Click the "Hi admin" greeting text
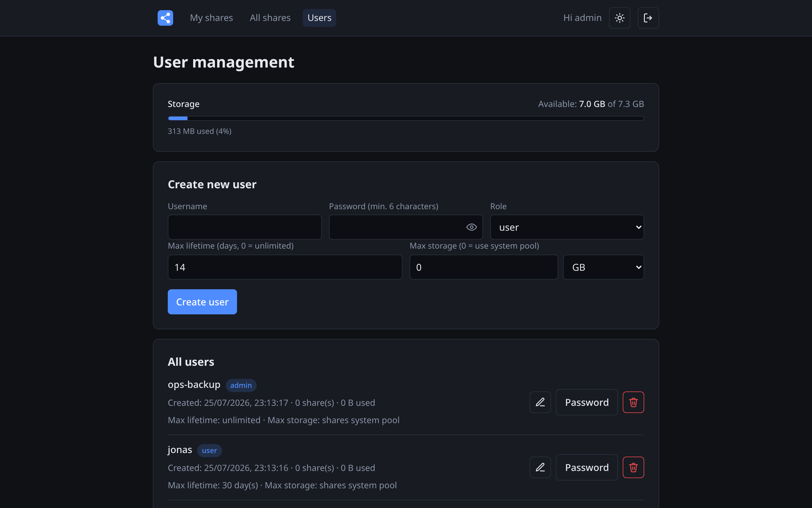Image resolution: width=812 pixels, height=508 pixels. pos(582,18)
